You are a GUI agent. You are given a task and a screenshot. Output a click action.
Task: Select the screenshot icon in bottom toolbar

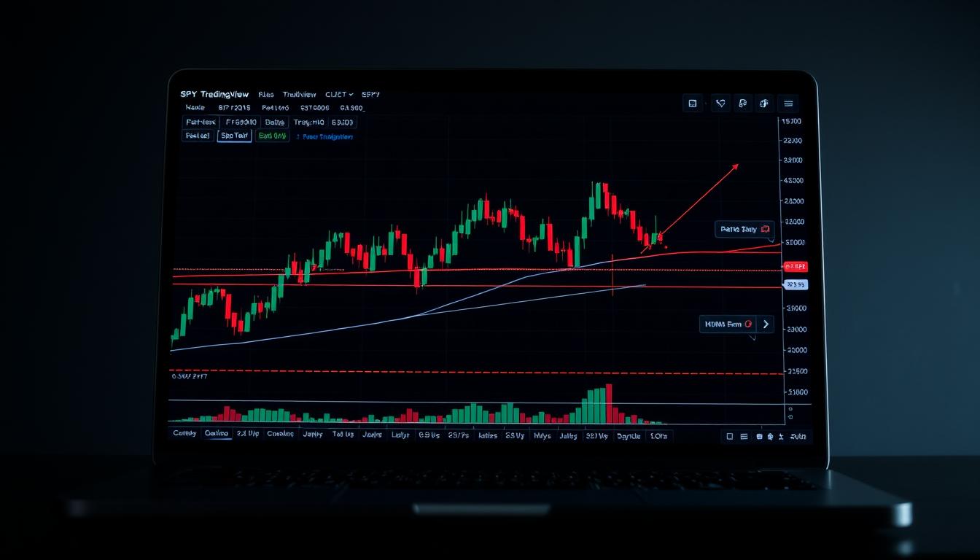pos(759,436)
